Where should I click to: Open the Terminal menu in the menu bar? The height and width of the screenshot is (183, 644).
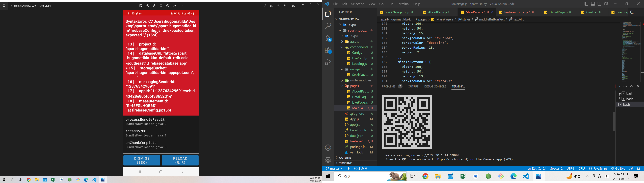pyautogui.click(x=403, y=4)
